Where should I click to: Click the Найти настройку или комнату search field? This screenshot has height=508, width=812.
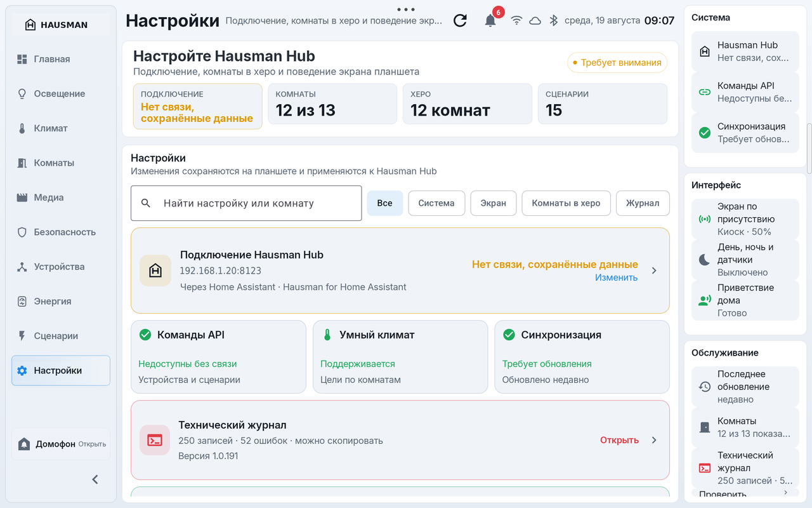click(x=246, y=203)
